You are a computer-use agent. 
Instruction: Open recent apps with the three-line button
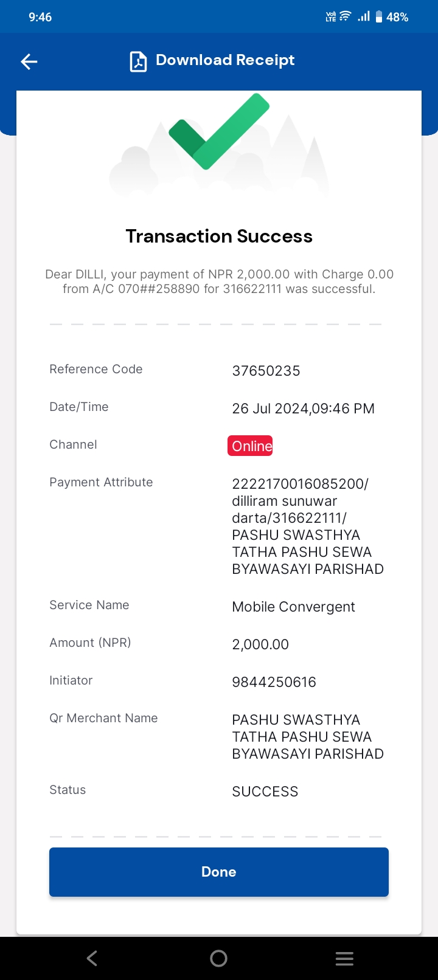pyautogui.click(x=344, y=959)
